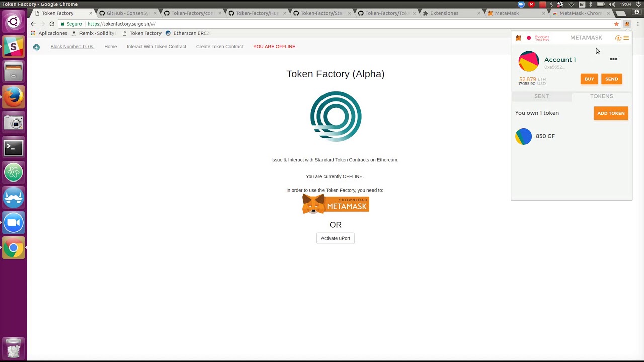Open the Terminal from the launcher

point(13,147)
